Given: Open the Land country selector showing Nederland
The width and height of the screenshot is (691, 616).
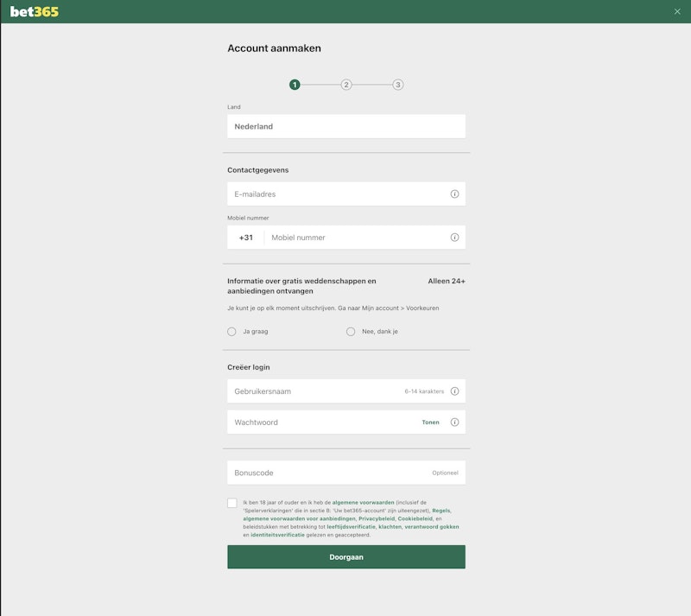Looking at the screenshot, I should coord(345,126).
